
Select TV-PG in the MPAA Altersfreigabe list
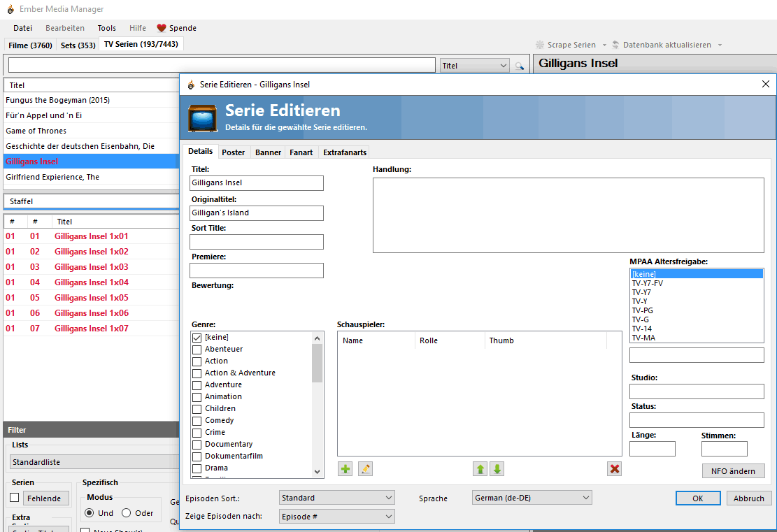pos(697,310)
